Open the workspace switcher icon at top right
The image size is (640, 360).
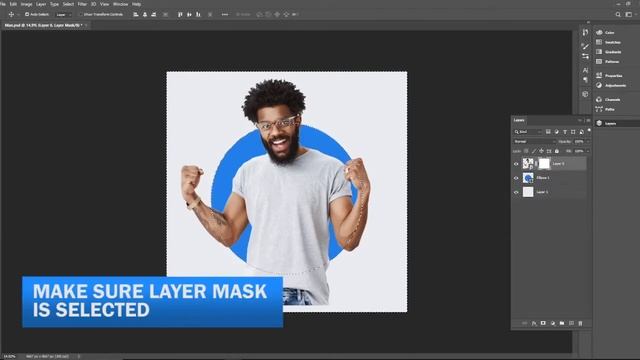629,14
